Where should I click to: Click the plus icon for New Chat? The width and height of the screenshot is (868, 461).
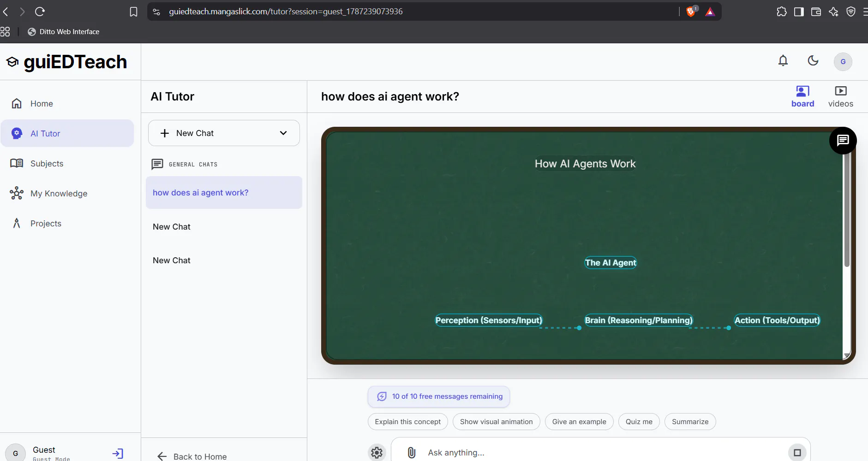pos(165,133)
